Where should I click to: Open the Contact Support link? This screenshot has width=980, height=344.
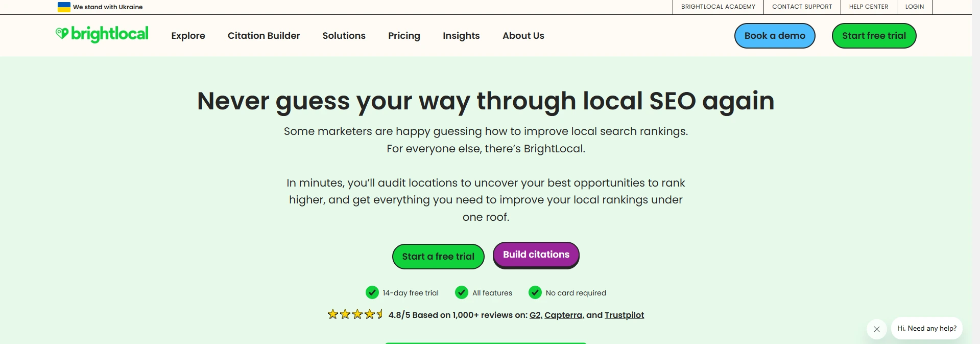tap(802, 7)
